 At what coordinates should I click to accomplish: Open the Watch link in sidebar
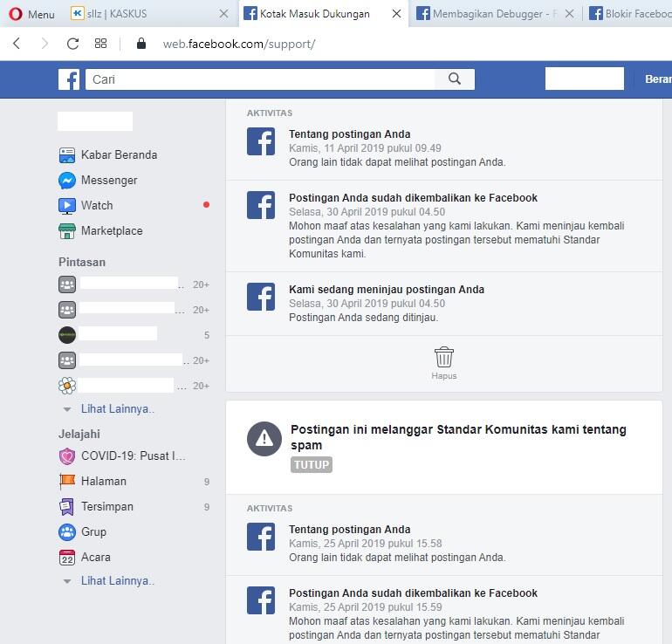(x=97, y=206)
